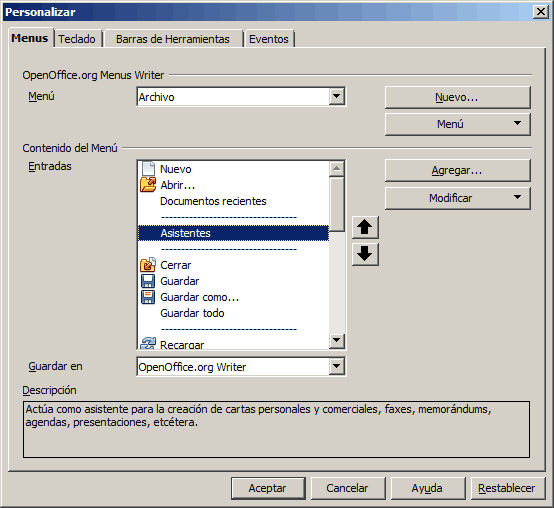This screenshot has height=508, width=554.
Task: Switch to the Menus tab
Action: 30,38
